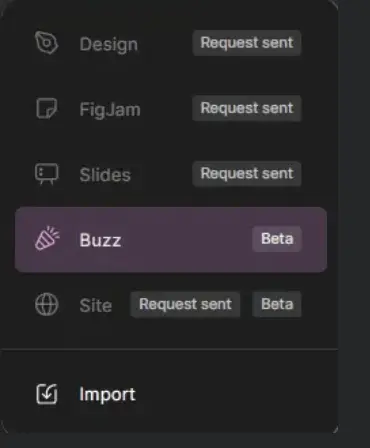The height and width of the screenshot is (448, 370).
Task: Click the Beta badge on Buzz row
Action: coord(277,239)
